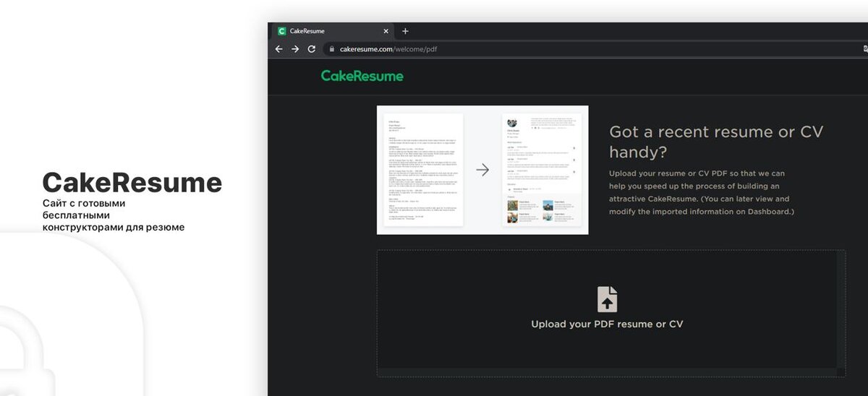Click the browser back arrow
Image resolution: width=868 pixels, height=396 pixels.
pyautogui.click(x=279, y=49)
